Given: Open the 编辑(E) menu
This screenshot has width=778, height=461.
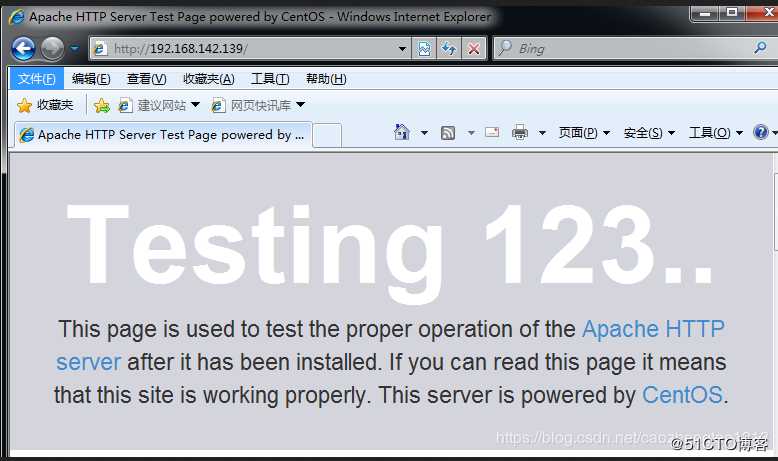Looking at the screenshot, I should pos(91,79).
